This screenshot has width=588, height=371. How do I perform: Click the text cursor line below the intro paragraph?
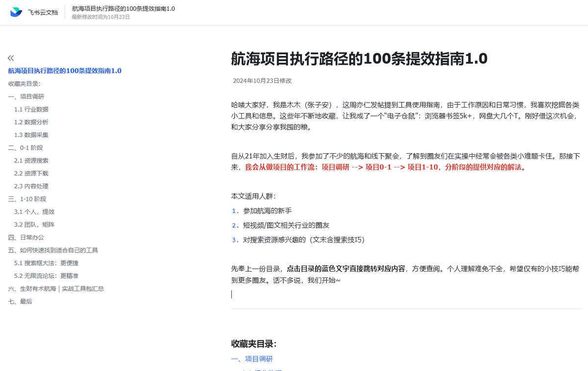point(232,294)
